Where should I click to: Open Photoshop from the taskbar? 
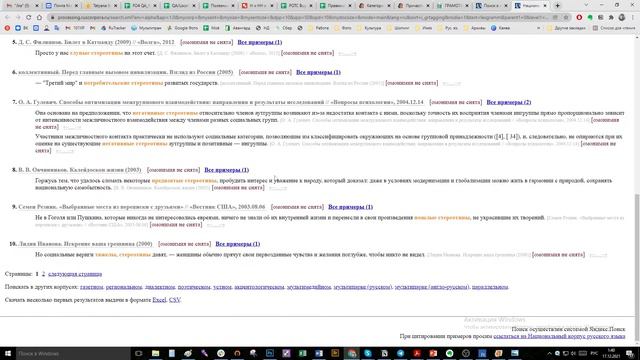click(x=270, y=353)
